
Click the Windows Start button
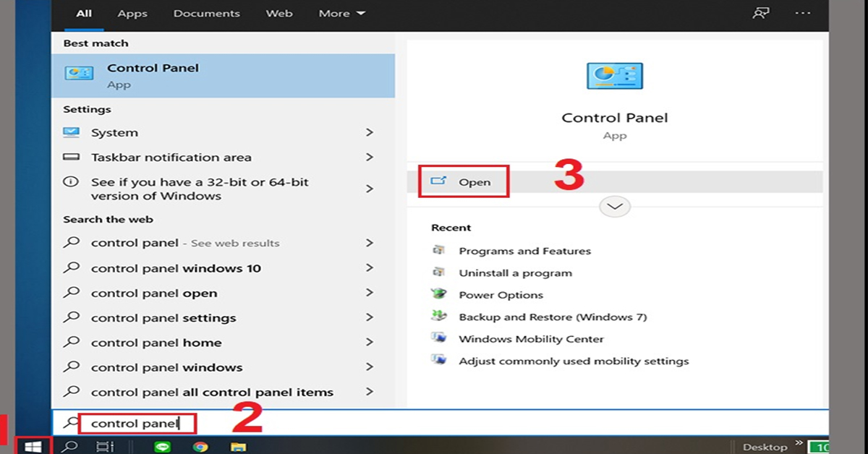[33, 446]
